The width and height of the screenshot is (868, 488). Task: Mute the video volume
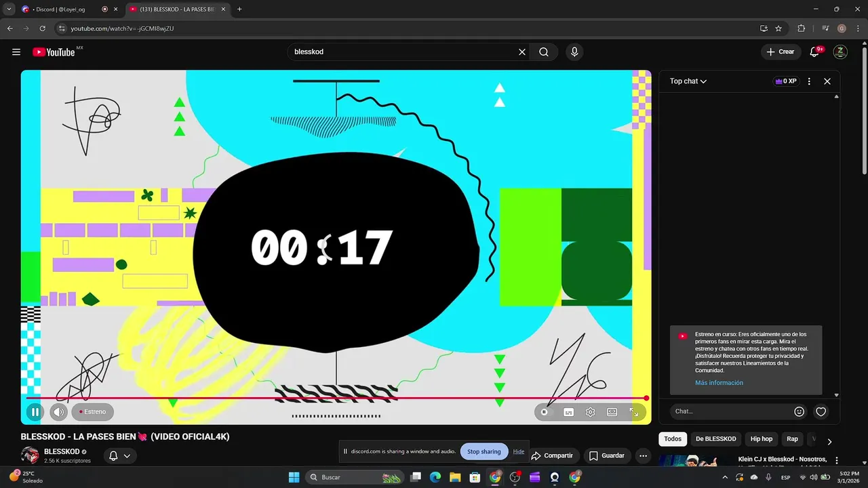tap(59, 411)
